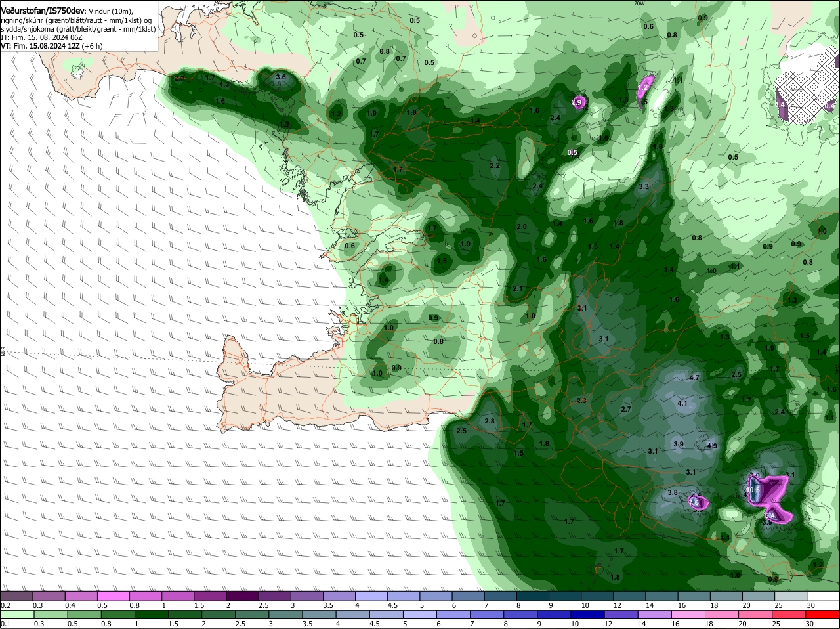This screenshot has width=840, height=629.
Task: Click the 2.2 precipitation value on the map
Action: click(x=495, y=165)
